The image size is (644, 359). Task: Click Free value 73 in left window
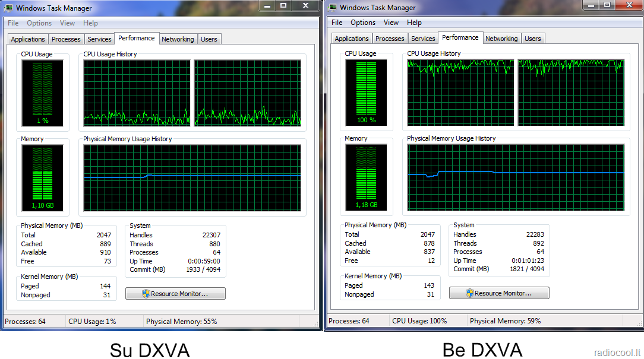107,261
